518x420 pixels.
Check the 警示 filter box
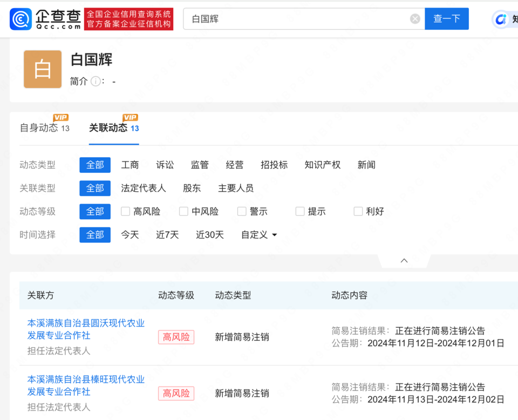point(242,212)
